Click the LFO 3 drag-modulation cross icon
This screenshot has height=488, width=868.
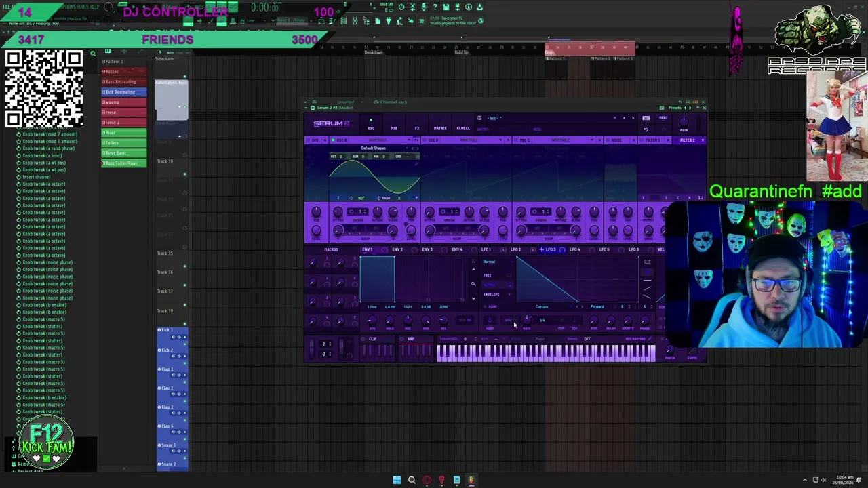540,250
